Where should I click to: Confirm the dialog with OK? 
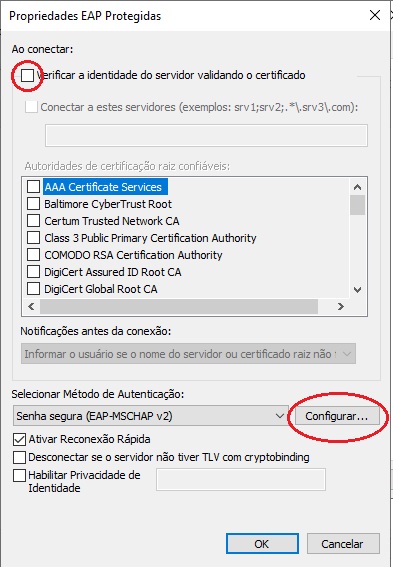(x=262, y=543)
